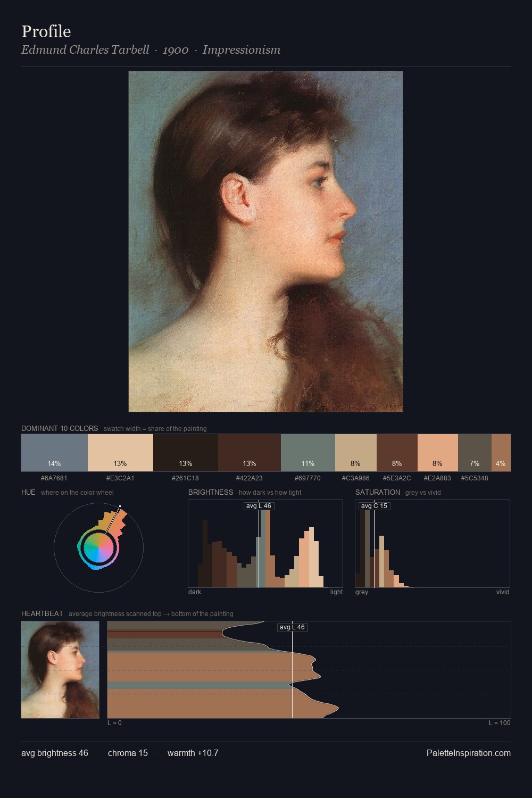Image resolution: width=532 pixels, height=798 pixels.
Task: Click the 'vivid' axis label
Action: pos(503,592)
